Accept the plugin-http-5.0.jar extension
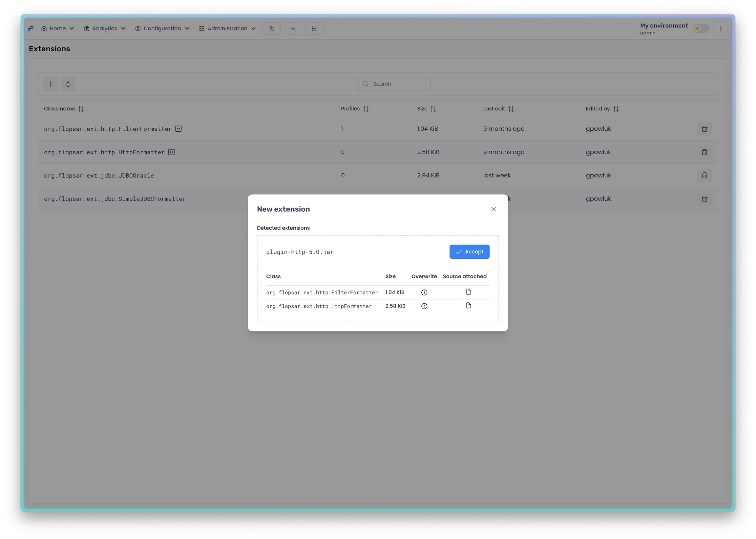 [x=469, y=251]
